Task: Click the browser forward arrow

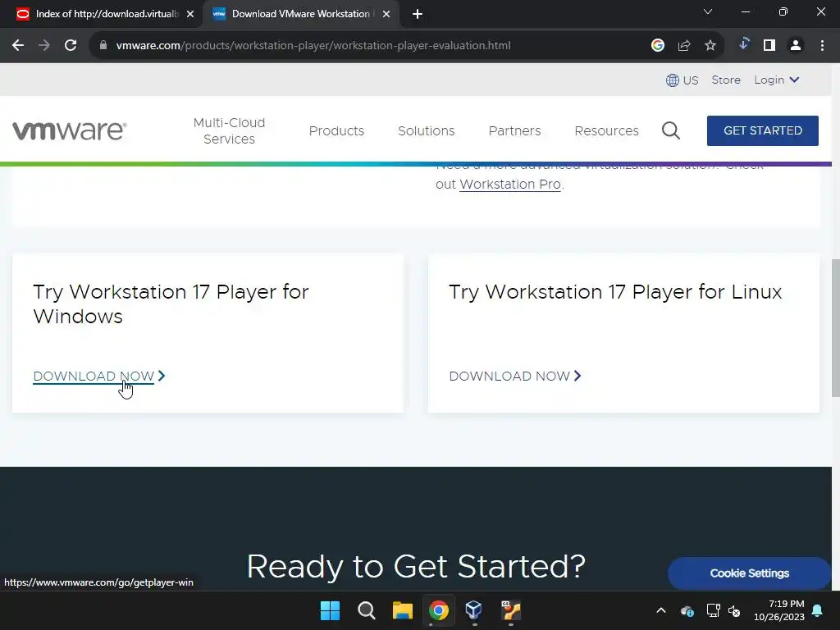Action: tap(44, 46)
